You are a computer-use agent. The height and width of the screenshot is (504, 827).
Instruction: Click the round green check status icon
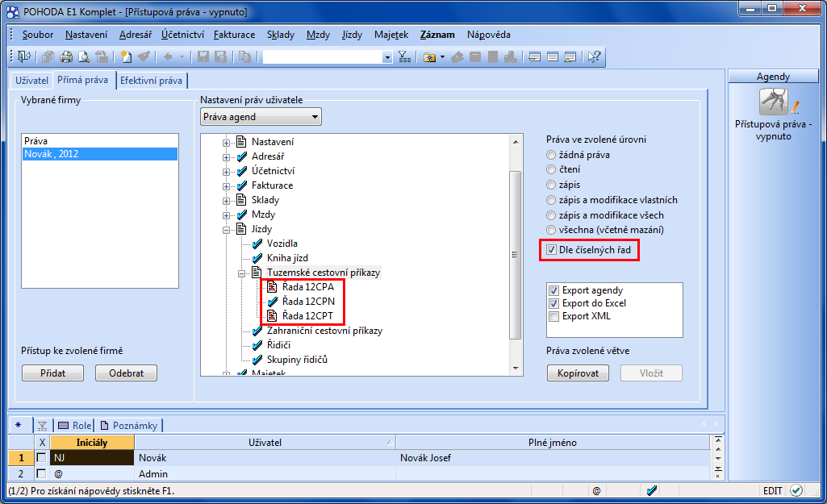pyautogui.click(x=796, y=490)
